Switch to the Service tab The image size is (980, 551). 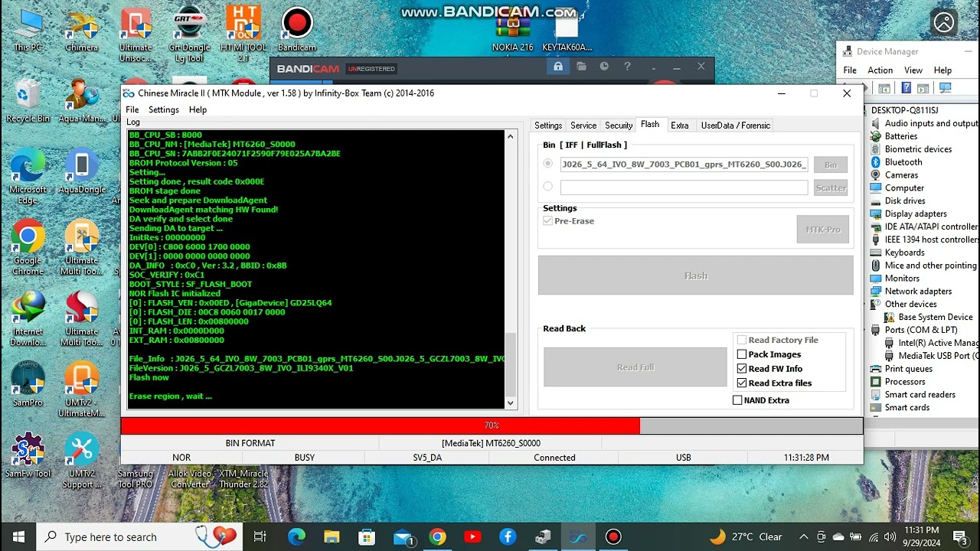tap(583, 126)
